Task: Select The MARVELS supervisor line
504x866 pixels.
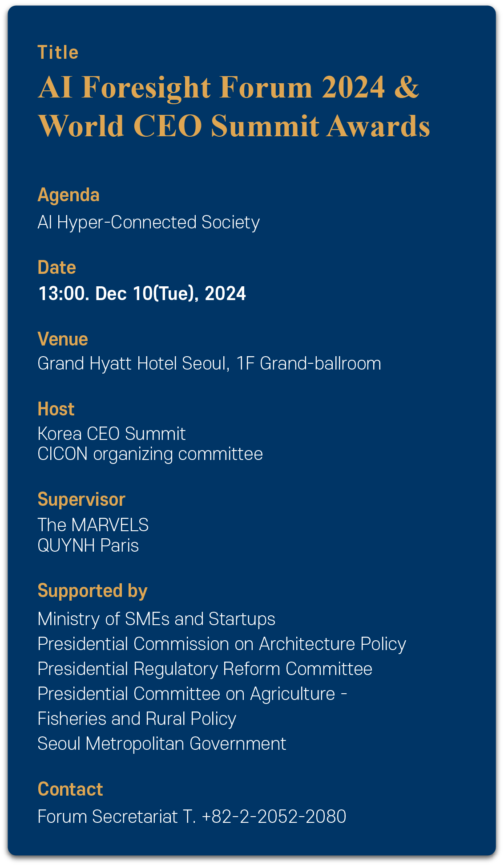Action: pyautogui.click(x=93, y=525)
